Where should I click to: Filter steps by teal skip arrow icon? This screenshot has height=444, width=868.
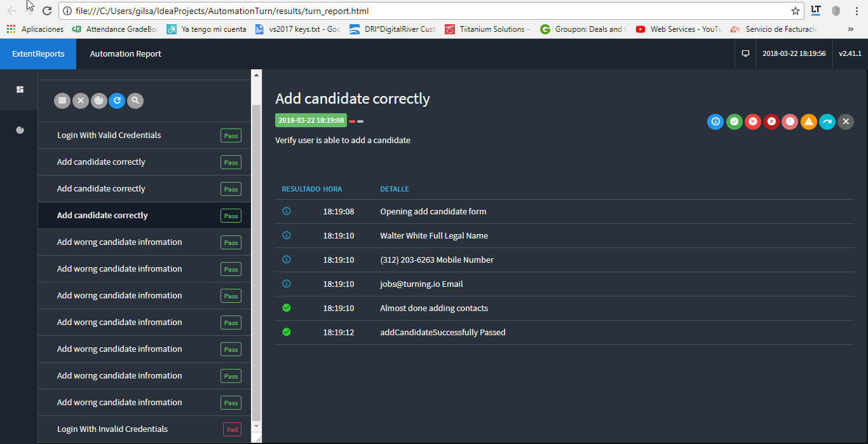[x=827, y=121]
